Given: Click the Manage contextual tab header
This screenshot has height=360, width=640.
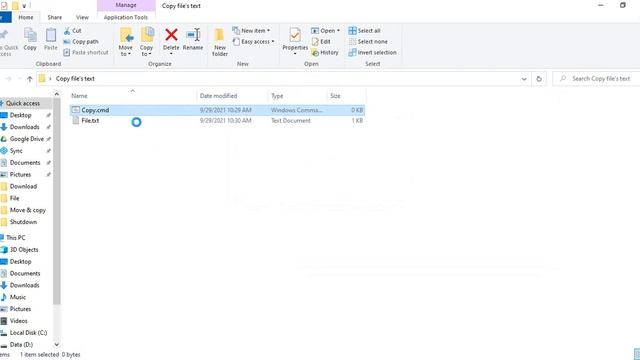Looking at the screenshot, I should 126,5.
